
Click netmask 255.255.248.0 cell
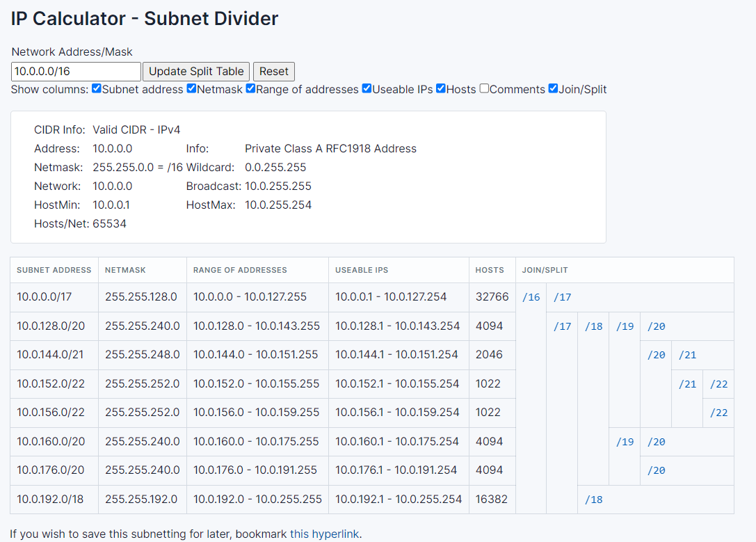[x=143, y=355]
